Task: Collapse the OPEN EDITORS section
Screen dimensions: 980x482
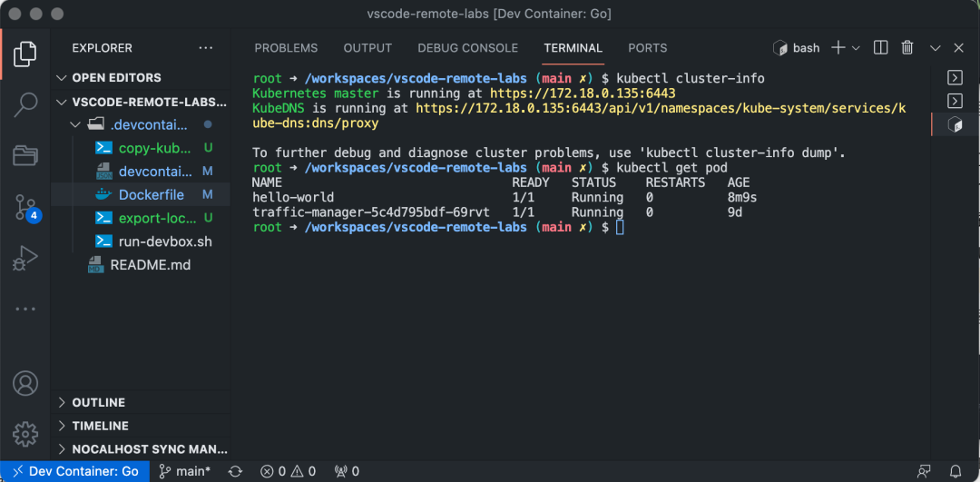Action: 141,77
